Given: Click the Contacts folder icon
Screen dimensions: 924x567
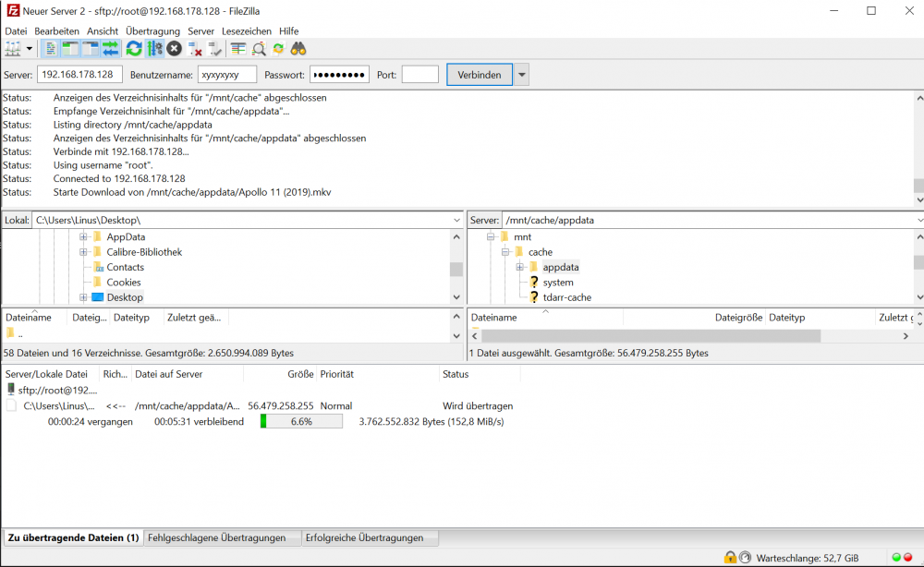Looking at the screenshot, I should [99, 267].
